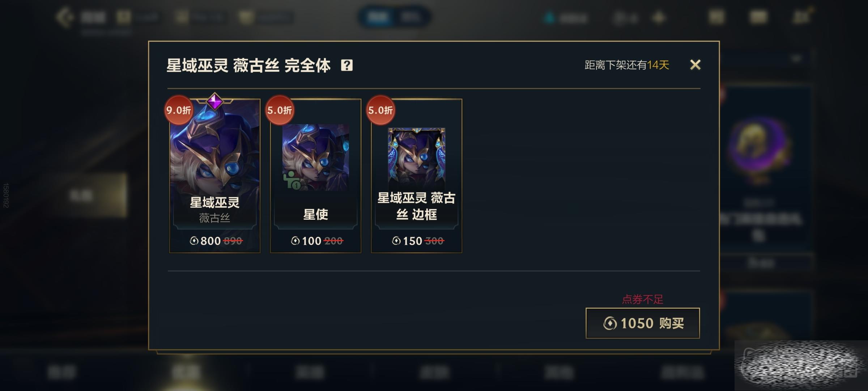Click the red 9.0折 discount badge
The image size is (868, 391).
[179, 110]
